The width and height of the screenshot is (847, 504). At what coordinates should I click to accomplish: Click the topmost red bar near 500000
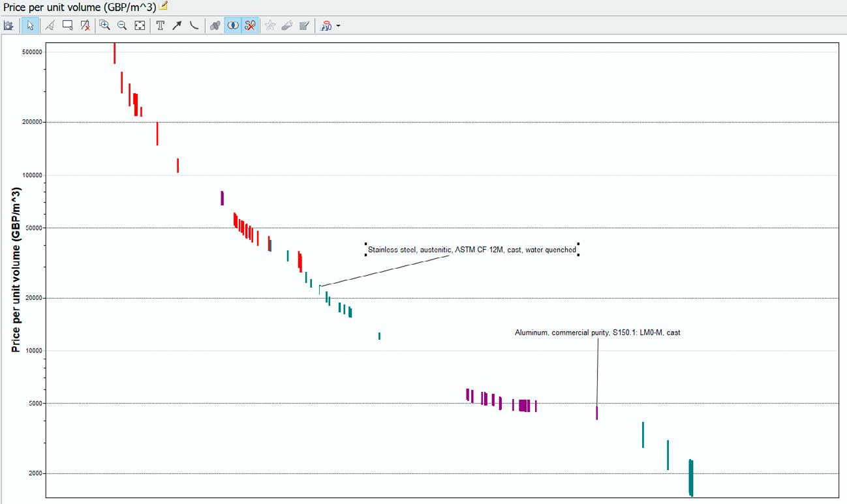[x=115, y=53]
